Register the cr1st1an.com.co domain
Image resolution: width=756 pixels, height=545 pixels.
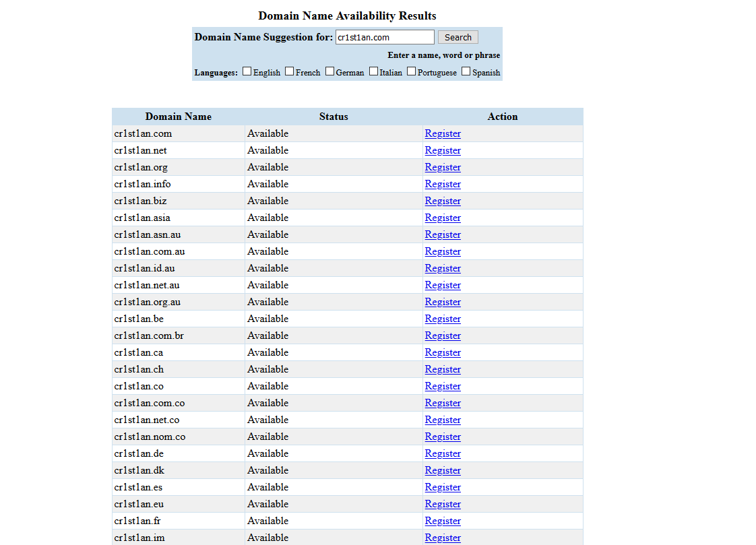tap(443, 404)
